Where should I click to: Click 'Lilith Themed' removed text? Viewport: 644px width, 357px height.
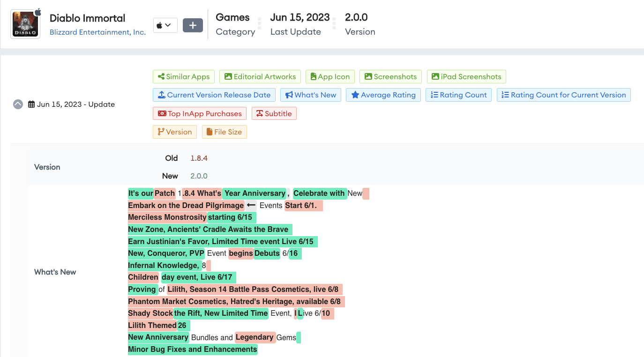pos(152,326)
